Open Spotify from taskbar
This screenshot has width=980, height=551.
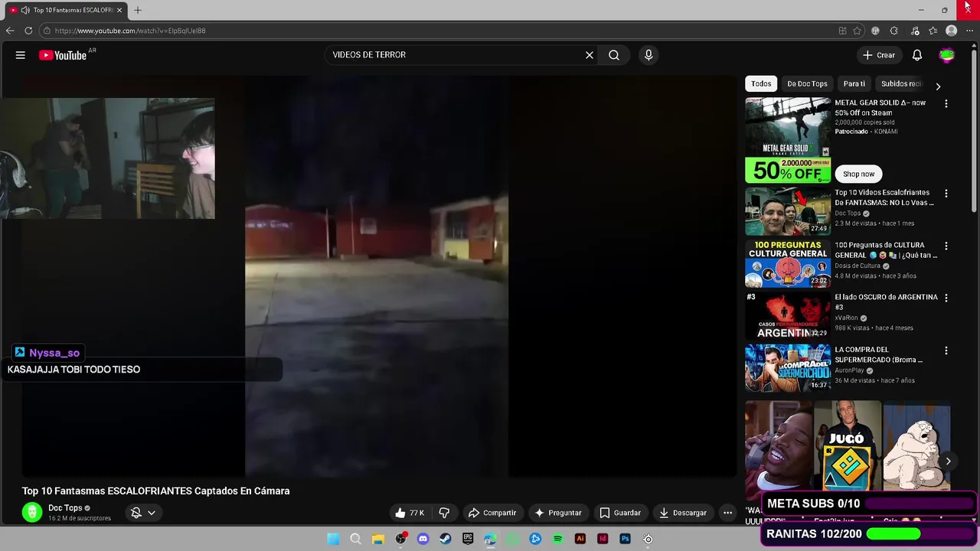pyautogui.click(x=557, y=539)
